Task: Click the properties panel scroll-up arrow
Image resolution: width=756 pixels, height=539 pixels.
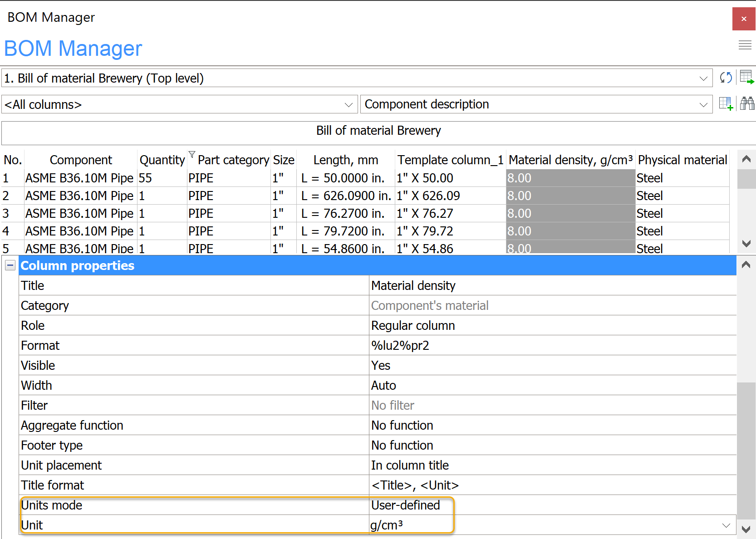Action: click(x=746, y=265)
